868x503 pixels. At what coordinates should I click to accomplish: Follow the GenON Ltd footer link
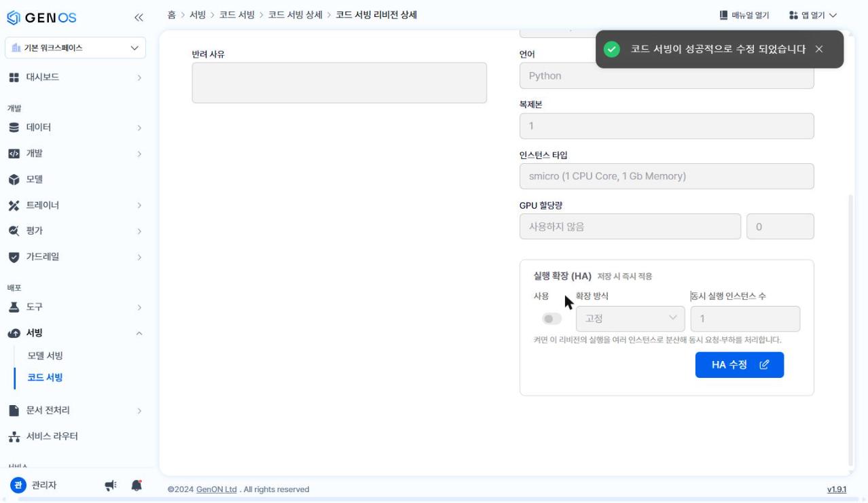[x=217, y=489]
